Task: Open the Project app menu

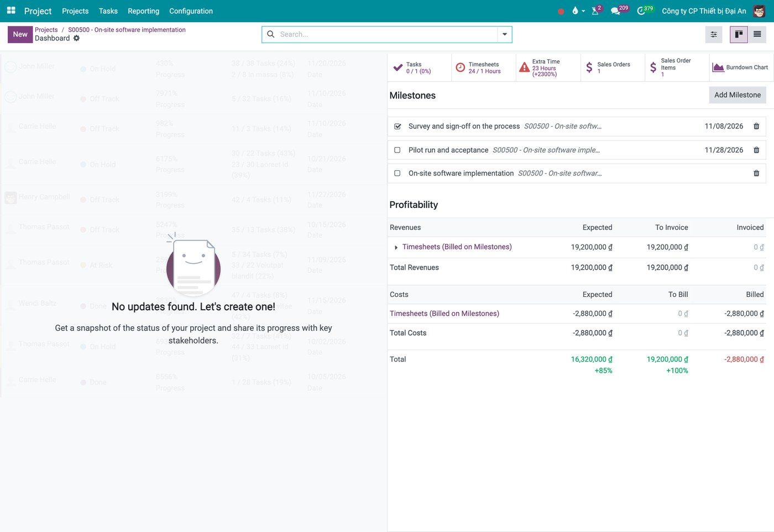Action: pyautogui.click(x=38, y=11)
